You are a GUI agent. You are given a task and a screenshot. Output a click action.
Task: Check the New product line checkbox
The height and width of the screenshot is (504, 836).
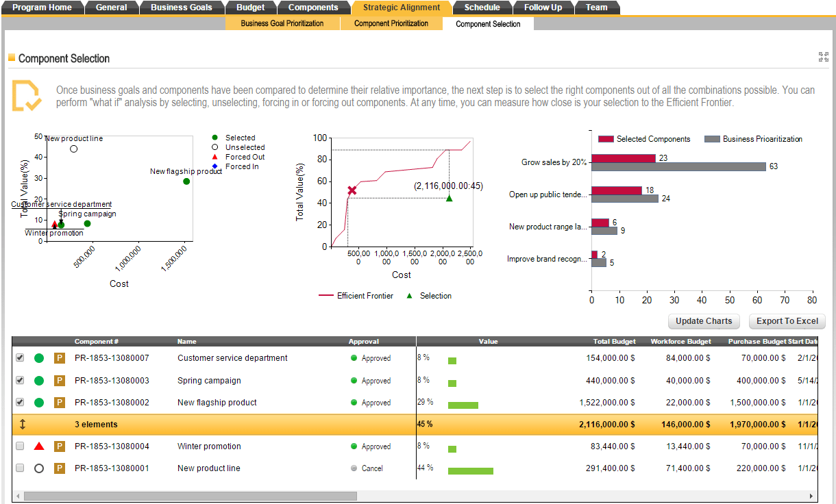pos(20,468)
